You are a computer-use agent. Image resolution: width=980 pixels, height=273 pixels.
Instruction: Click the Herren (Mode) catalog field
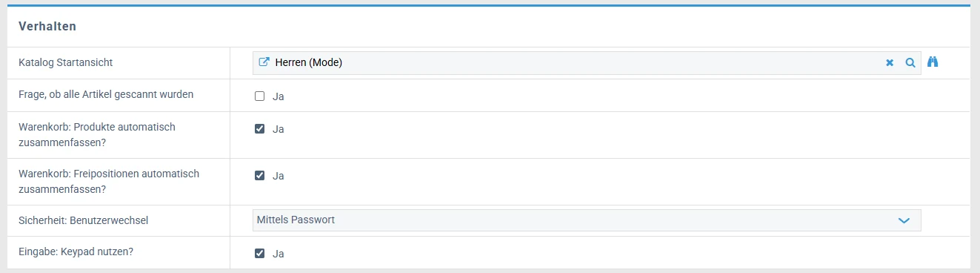[587, 63]
